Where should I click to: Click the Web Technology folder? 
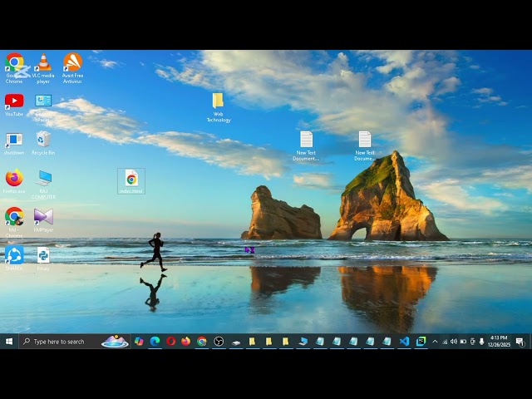pos(218,102)
